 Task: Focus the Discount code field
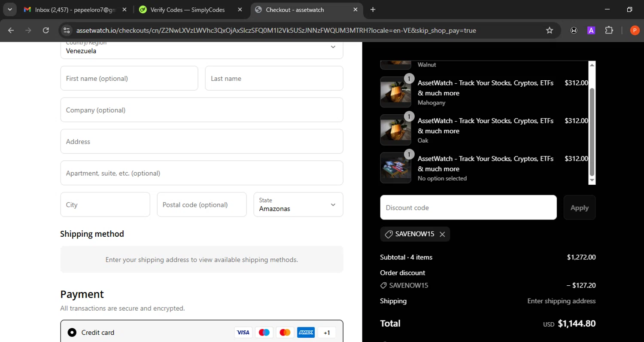pos(468,208)
